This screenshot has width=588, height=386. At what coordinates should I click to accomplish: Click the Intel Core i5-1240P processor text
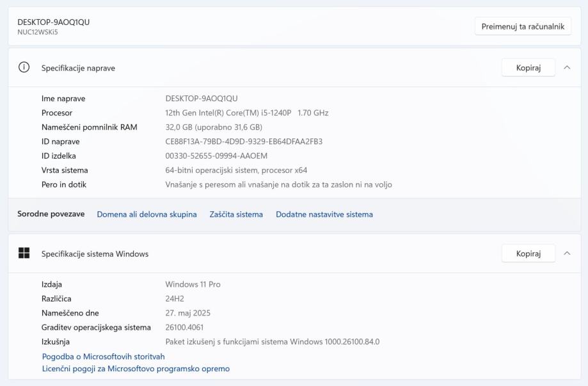tap(246, 113)
